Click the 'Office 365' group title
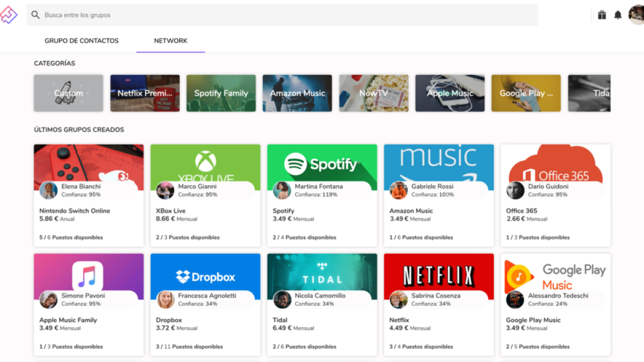 point(522,211)
